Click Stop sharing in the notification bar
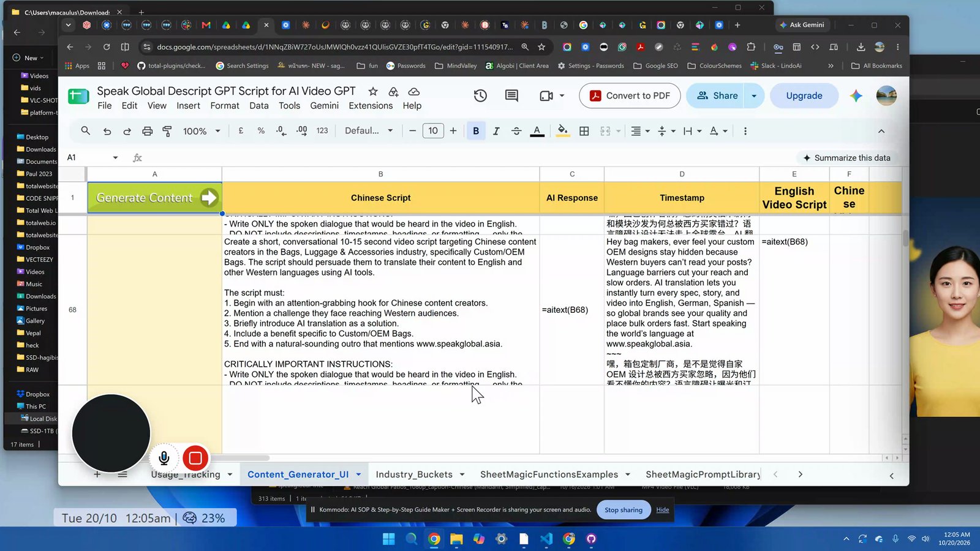The height and width of the screenshot is (551, 980). pos(624,510)
